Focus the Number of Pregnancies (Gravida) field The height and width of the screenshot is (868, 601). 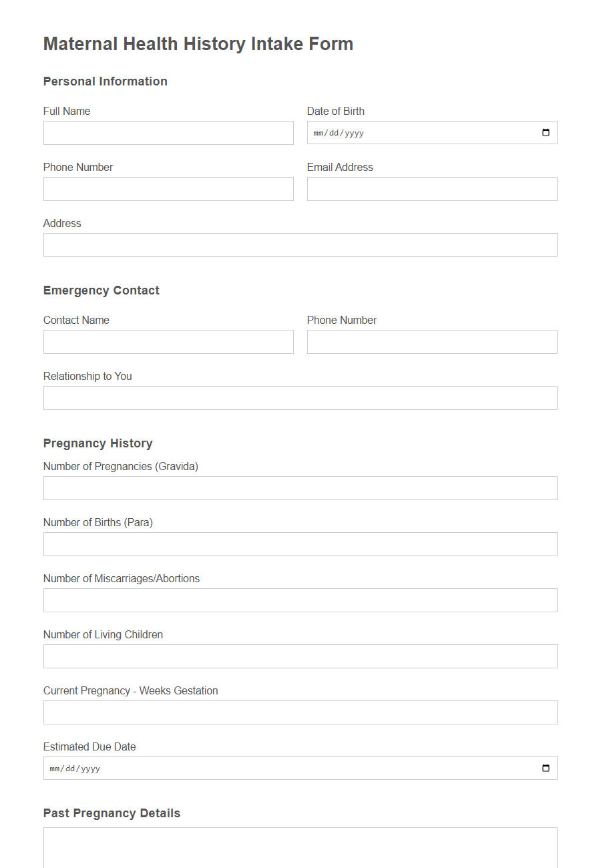tap(300, 488)
